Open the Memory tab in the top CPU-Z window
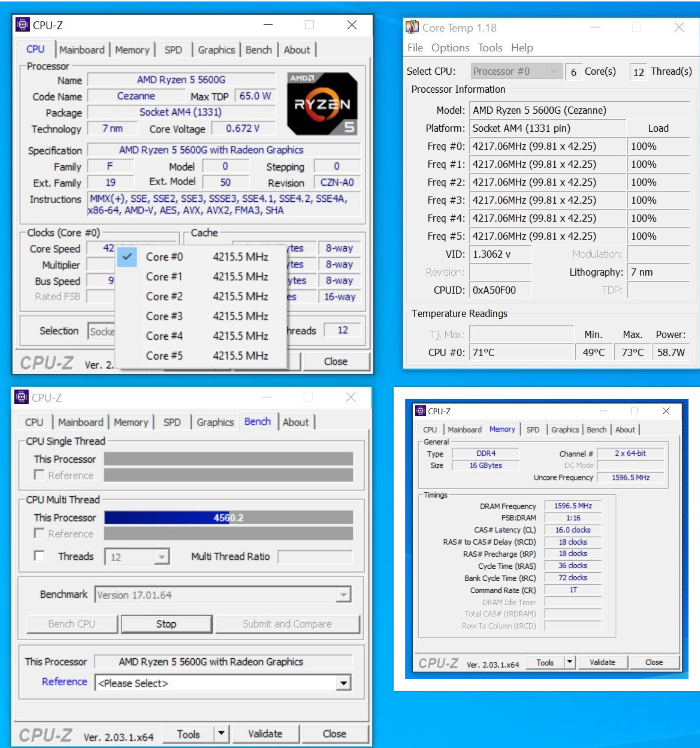The width and height of the screenshot is (700, 748). pyautogui.click(x=132, y=50)
